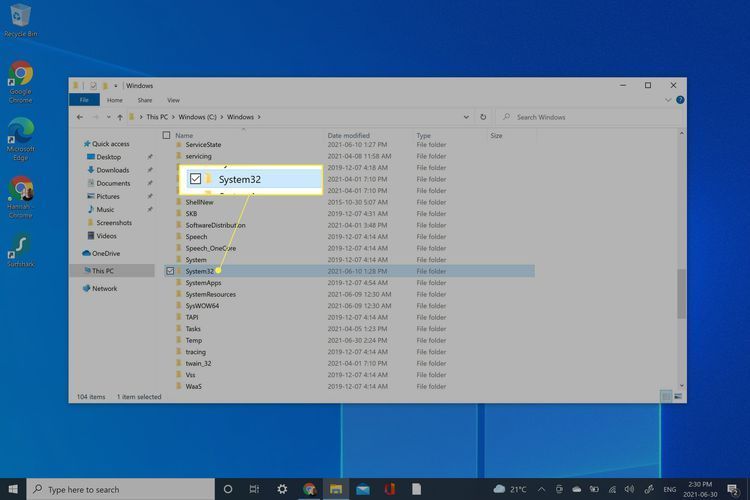Toggle the select-all checkbox in header

tap(166, 135)
